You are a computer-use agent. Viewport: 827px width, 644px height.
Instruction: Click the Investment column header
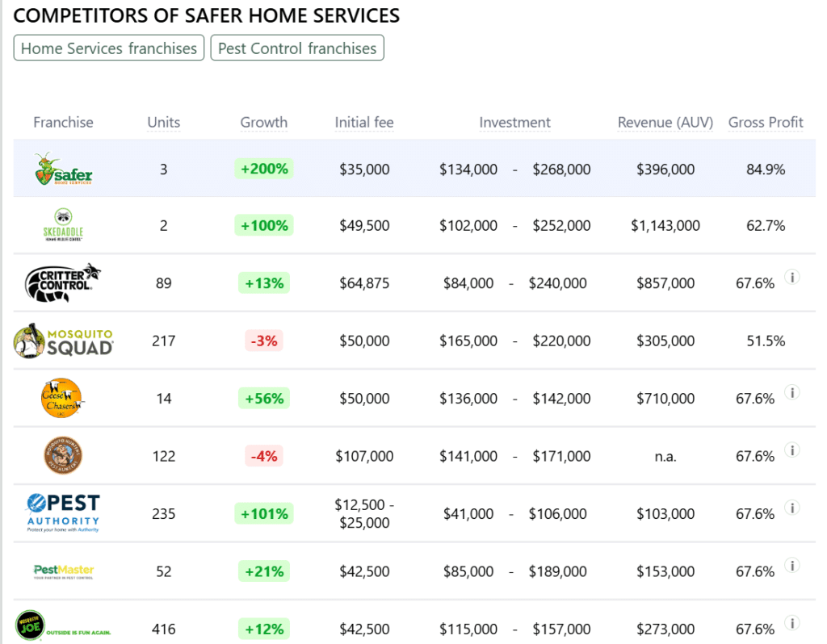point(514,123)
